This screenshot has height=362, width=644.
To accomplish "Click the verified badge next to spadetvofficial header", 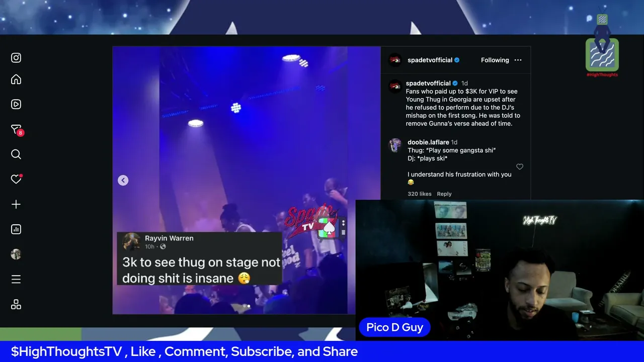I will [x=457, y=60].
